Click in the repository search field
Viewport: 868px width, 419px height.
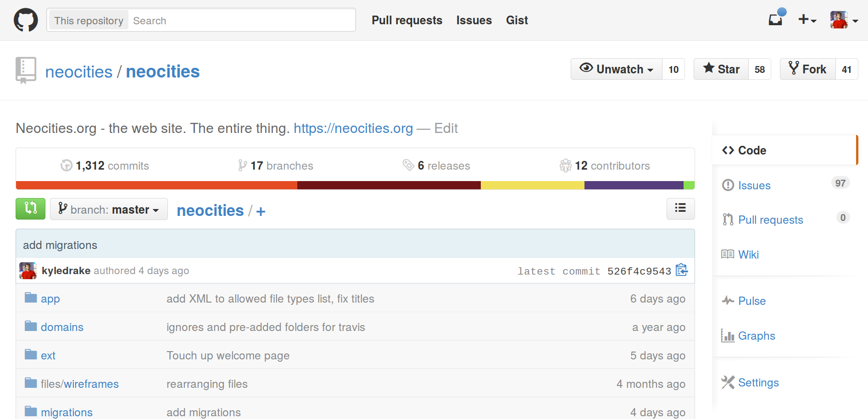point(241,21)
